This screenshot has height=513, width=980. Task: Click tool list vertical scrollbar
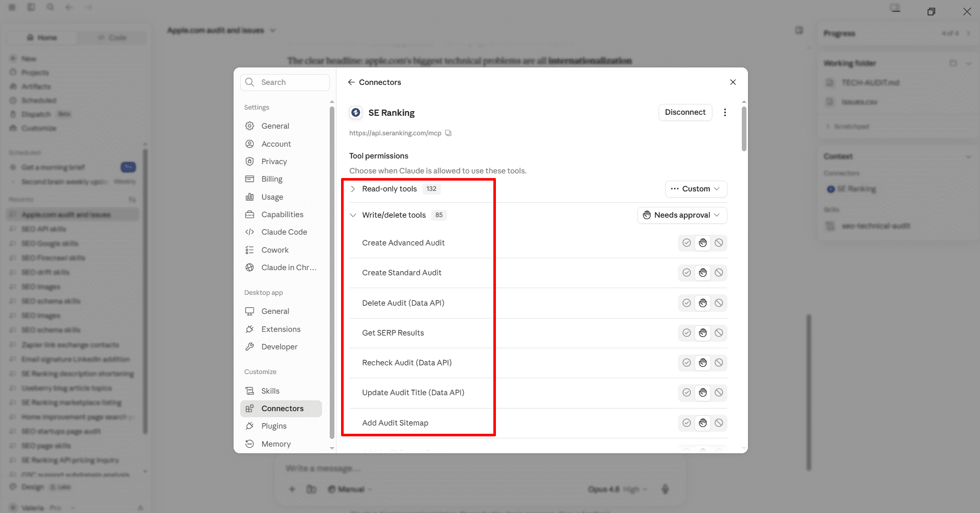(x=744, y=129)
